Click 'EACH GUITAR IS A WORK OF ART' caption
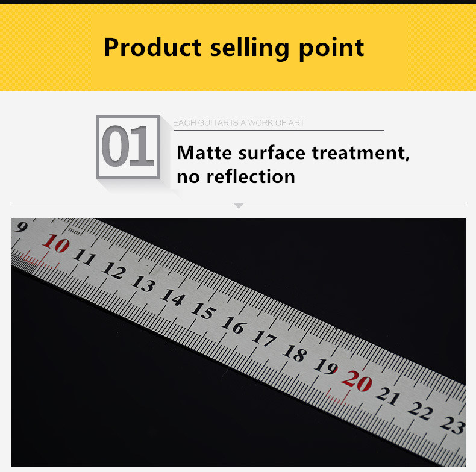 click(239, 123)
